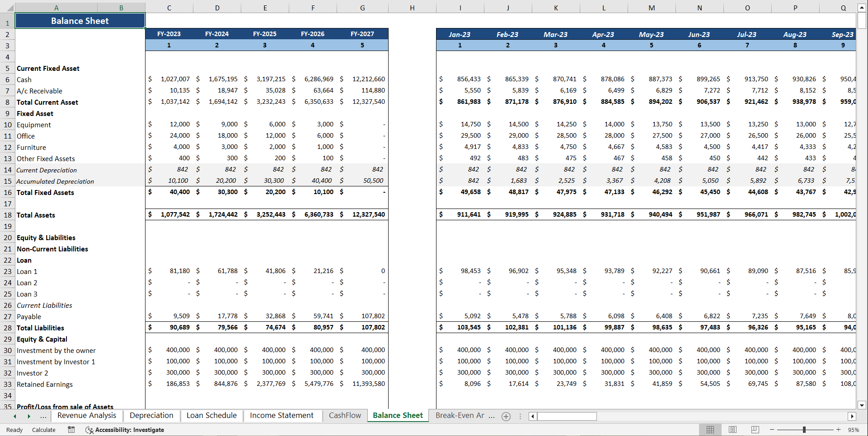Click the next sheet navigation arrow
Screen dimensions: 868x436
(29, 416)
